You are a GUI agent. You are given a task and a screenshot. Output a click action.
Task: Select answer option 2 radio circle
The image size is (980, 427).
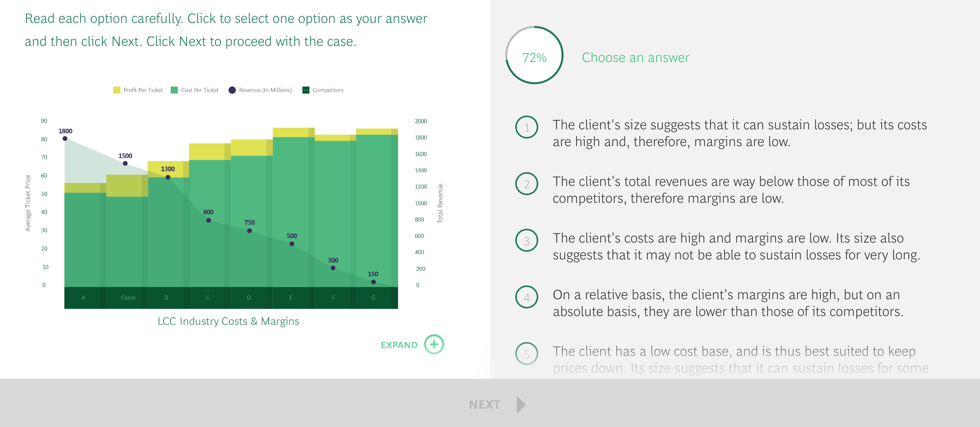(x=527, y=184)
